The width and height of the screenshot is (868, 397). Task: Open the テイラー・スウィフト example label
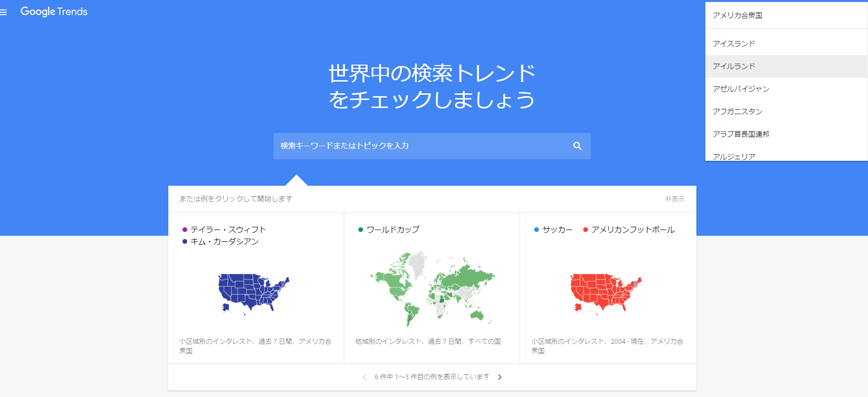(x=228, y=230)
